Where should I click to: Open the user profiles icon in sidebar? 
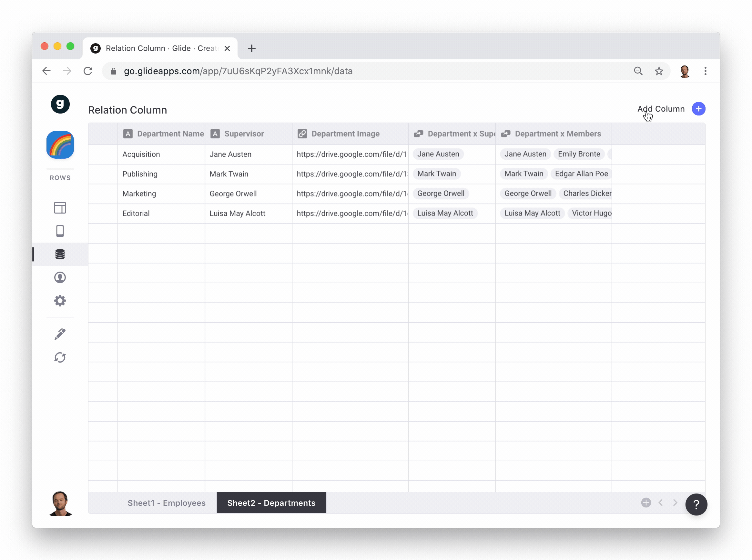coord(60,278)
